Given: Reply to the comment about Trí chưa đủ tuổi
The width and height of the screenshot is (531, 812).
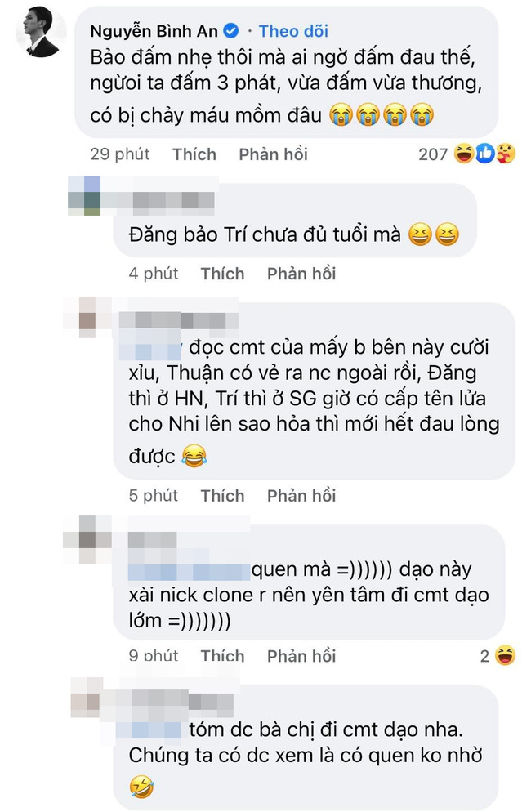Looking at the screenshot, I should point(301,274).
